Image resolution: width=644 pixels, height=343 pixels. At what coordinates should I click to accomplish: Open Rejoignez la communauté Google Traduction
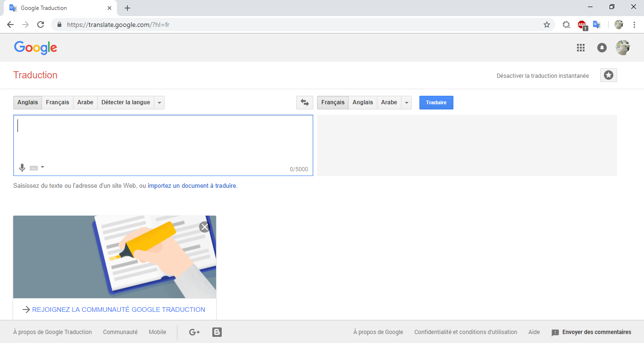coord(118,310)
